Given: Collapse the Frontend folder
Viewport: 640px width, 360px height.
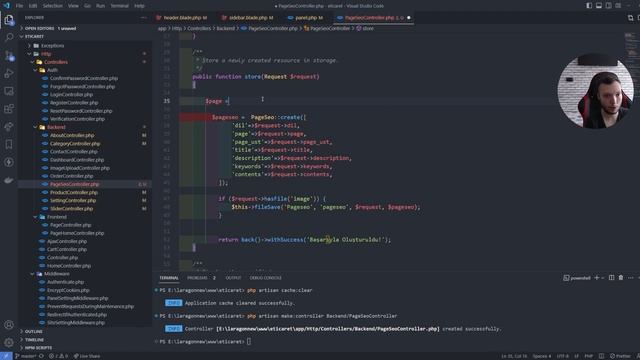Looking at the screenshot, I should pos(86,217).
